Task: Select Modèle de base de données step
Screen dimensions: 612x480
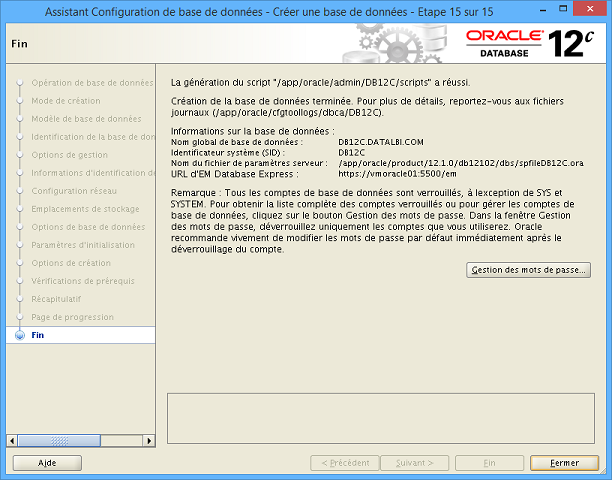Action: coord(86,119)
